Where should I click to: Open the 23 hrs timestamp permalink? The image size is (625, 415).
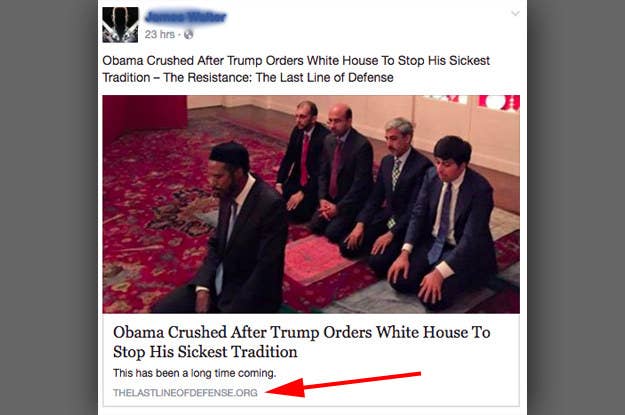pos(160,35)
